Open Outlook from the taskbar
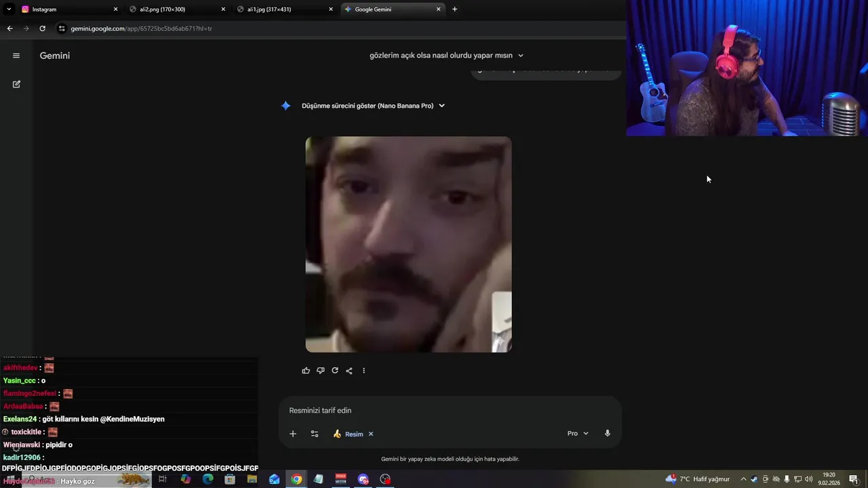868x488 pixels. click(x=274, y=479)
